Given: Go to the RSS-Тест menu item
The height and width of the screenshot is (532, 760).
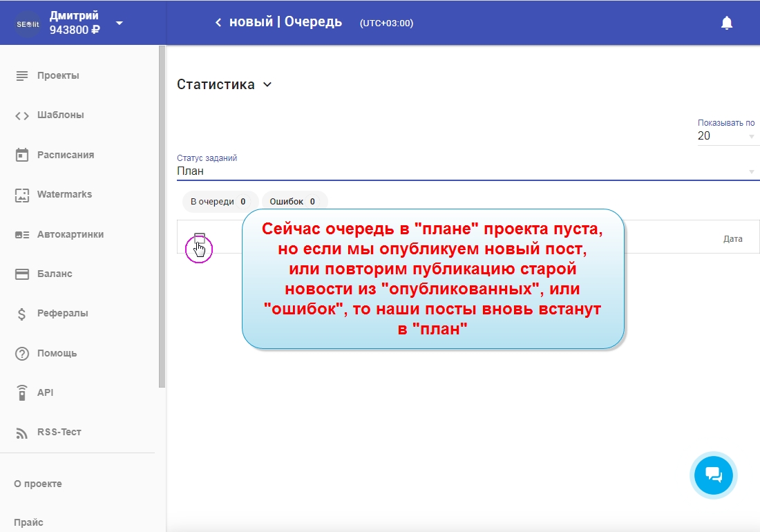Looking at the screenshot, I should point(59,433).
